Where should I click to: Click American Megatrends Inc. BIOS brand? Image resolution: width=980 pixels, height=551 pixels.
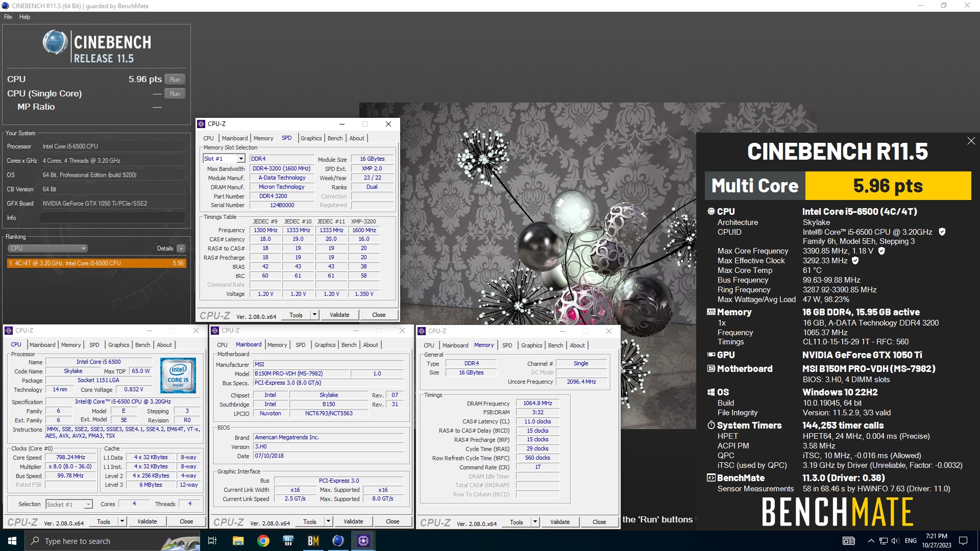tap(328, 437)
